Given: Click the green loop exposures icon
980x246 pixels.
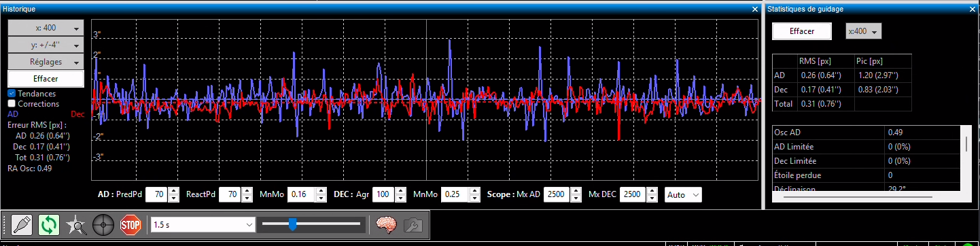Looking at the screenshot, I should 48,224.
